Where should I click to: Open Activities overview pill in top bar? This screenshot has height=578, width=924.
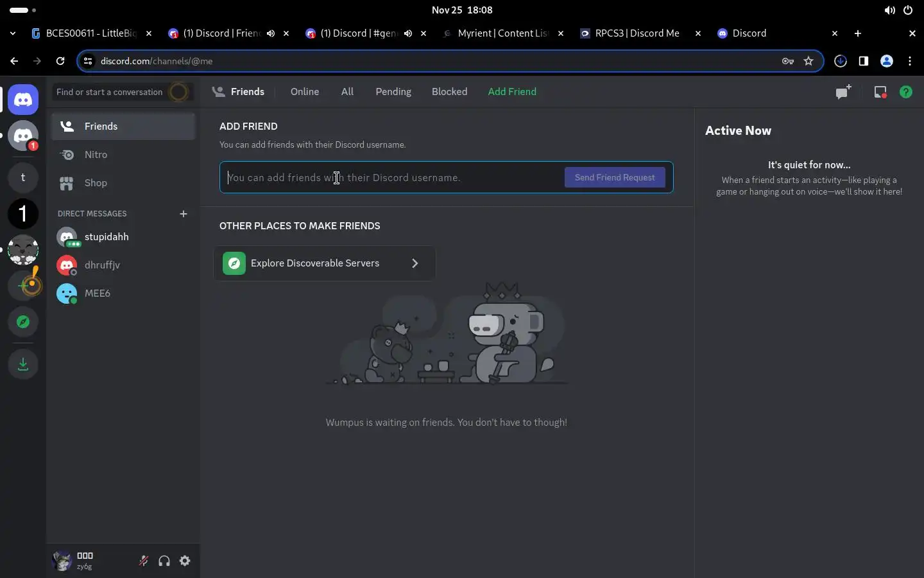23,10
